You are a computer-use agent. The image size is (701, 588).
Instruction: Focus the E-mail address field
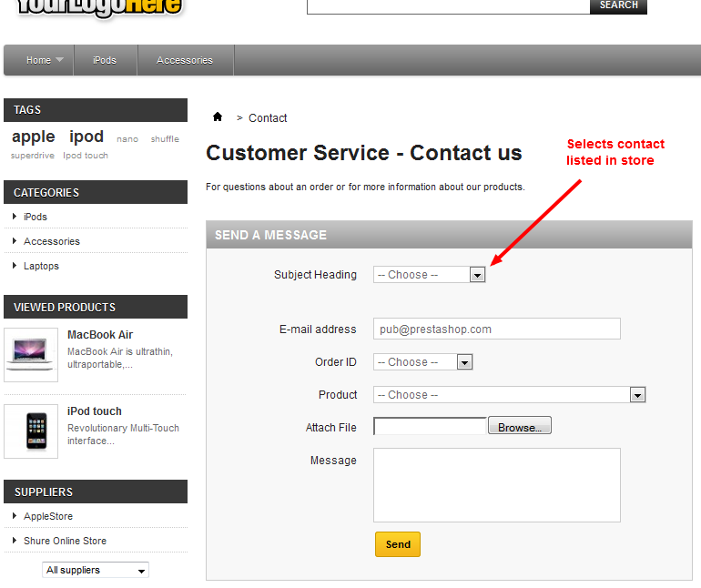(496, 329)
